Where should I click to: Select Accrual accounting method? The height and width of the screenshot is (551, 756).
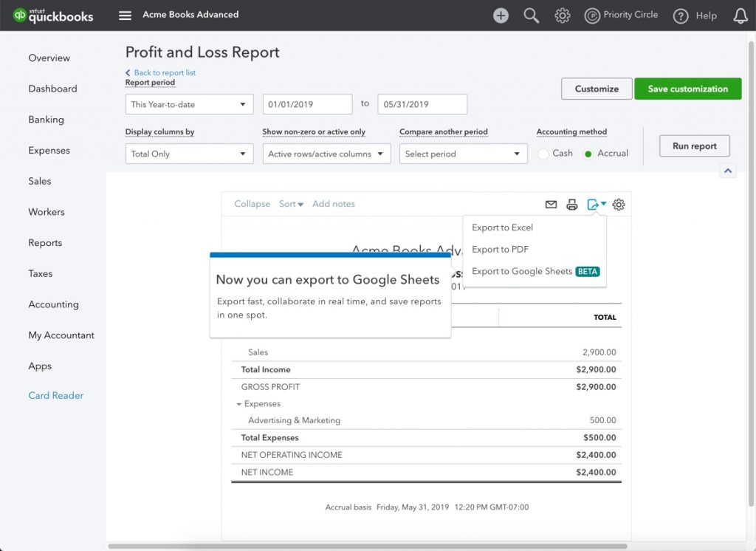[588, 154]
